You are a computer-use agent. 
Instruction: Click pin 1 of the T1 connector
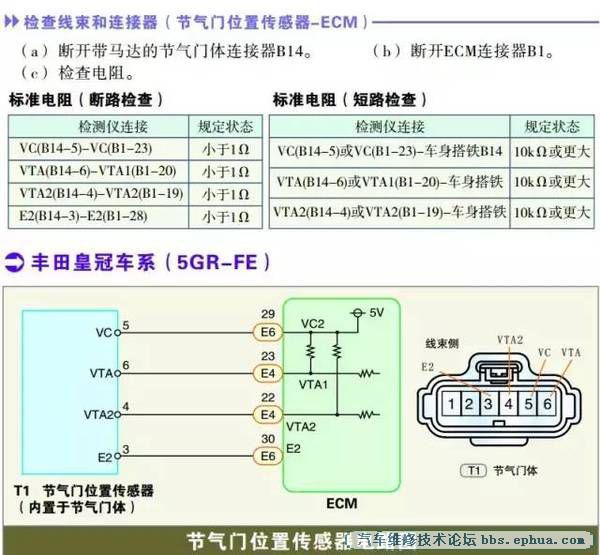tap(451, 404)
